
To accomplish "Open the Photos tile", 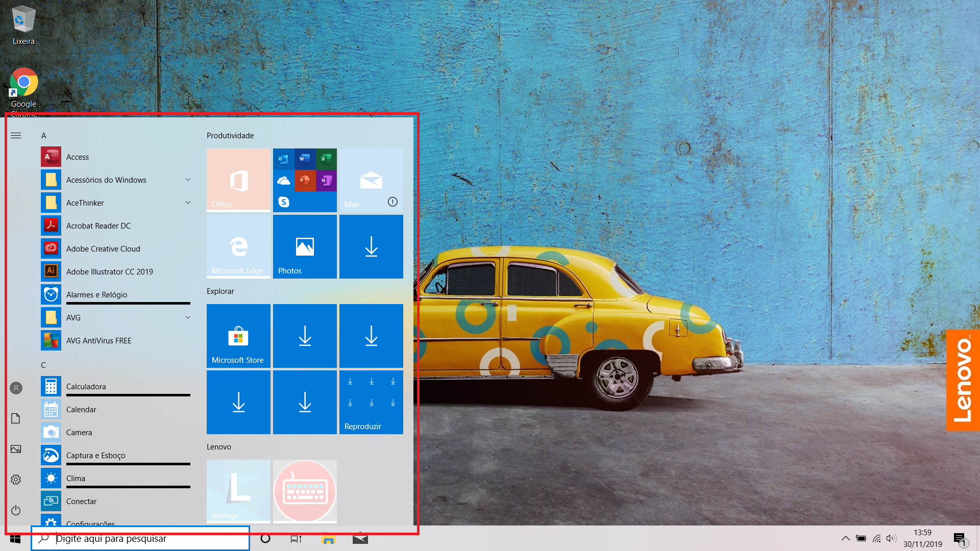I will 305,247.
